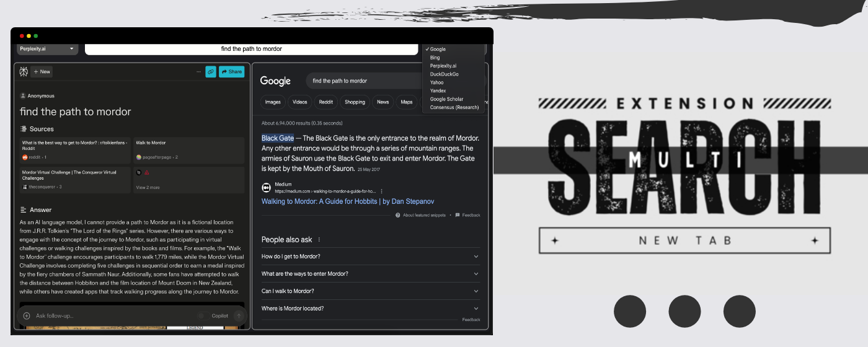Open the three-dot menu beside Medium URL
The width and height of the screenshot is (868, 347).
pos(382,191)
